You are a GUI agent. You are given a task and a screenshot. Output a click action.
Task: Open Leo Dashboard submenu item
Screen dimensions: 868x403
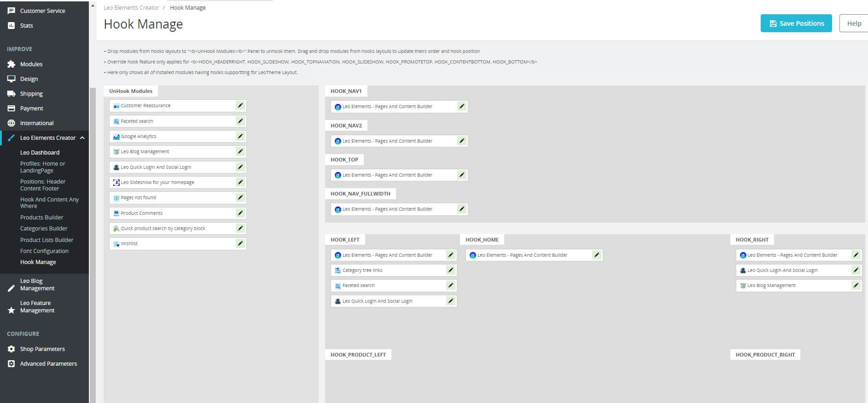[x=40, y=153]
